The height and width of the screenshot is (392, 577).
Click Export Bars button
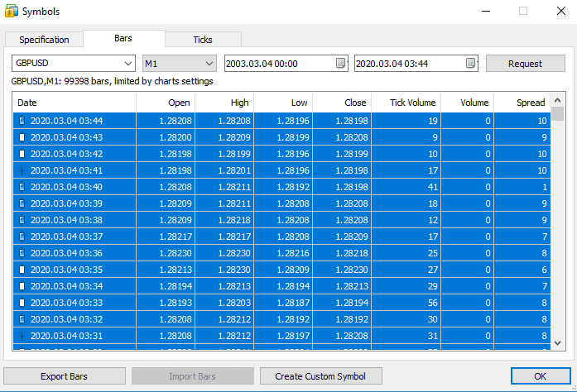coord(64,376)
